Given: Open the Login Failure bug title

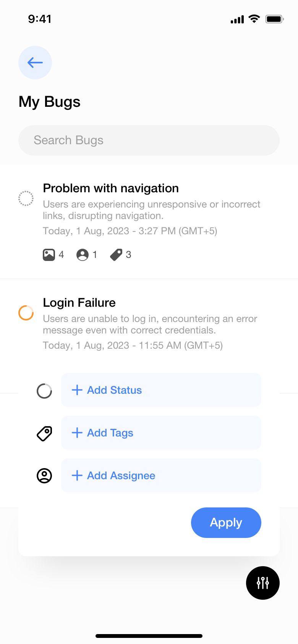Looking at the screenshot, I should click(x=79, y=303).
